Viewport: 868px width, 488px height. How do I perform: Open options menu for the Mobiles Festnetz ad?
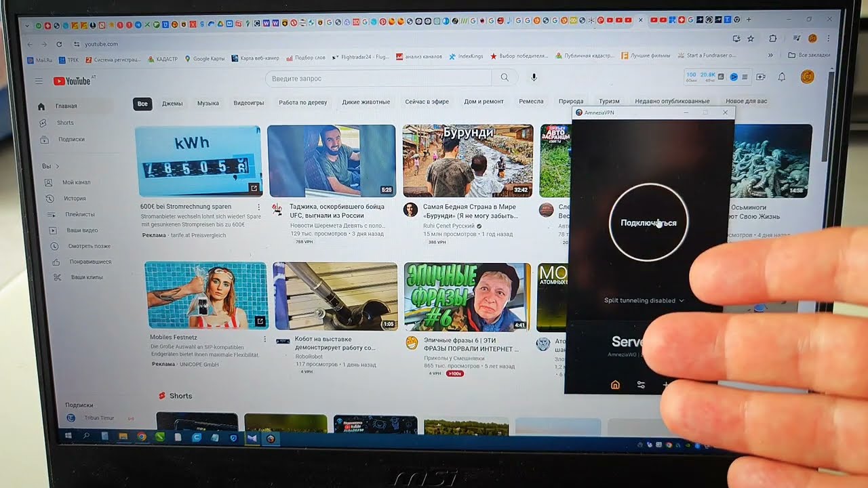click(264, 338)
